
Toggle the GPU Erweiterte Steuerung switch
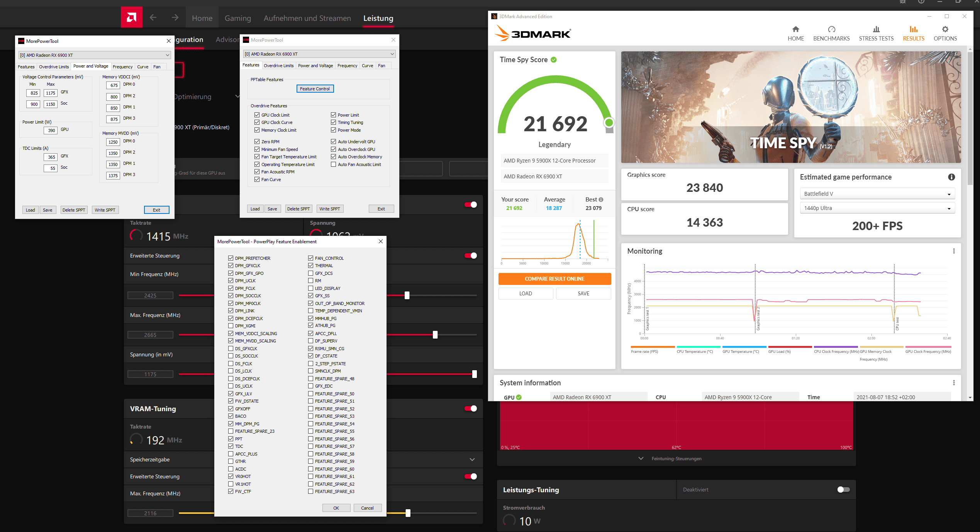point(471,256)
